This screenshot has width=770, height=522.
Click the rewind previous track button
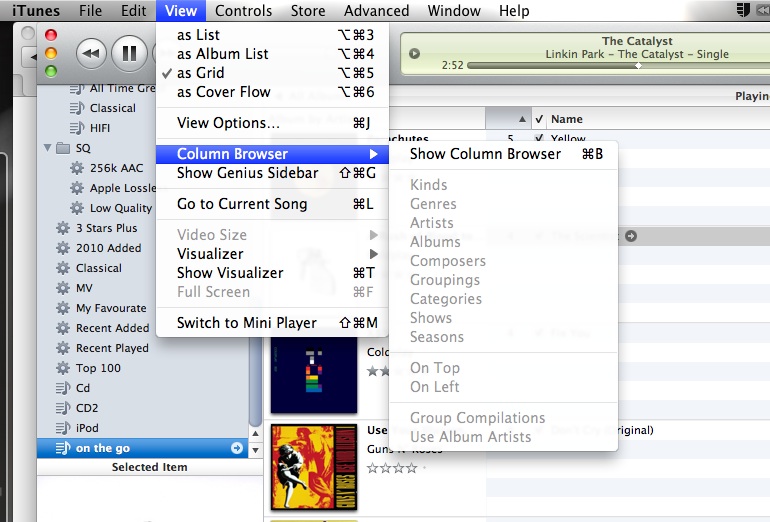[91, 53]
